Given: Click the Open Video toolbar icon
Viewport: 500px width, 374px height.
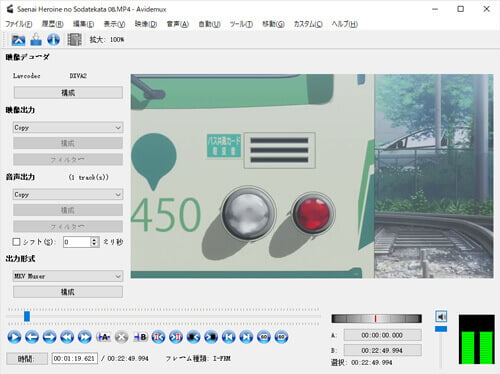Looking at the screenshot, I should point(18,40).
